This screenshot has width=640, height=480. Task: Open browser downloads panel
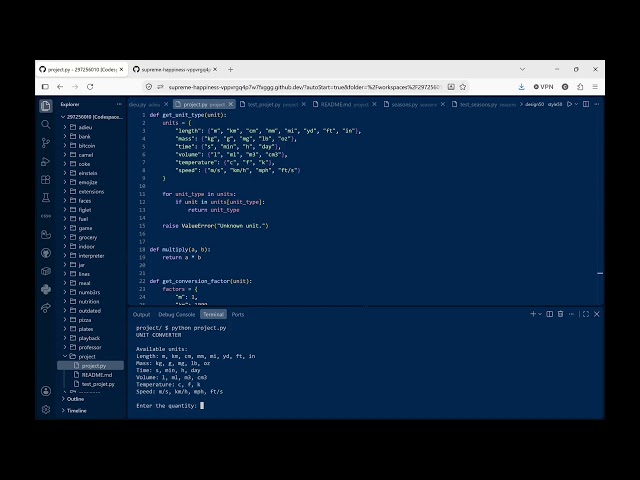521,87
